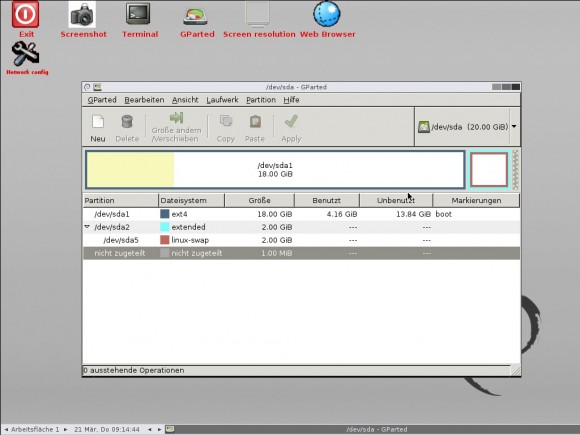Click the Apply checkmark toolbar icon
Image resolution: width=580 pixels, height=435 pixels.
pos(291,121)
